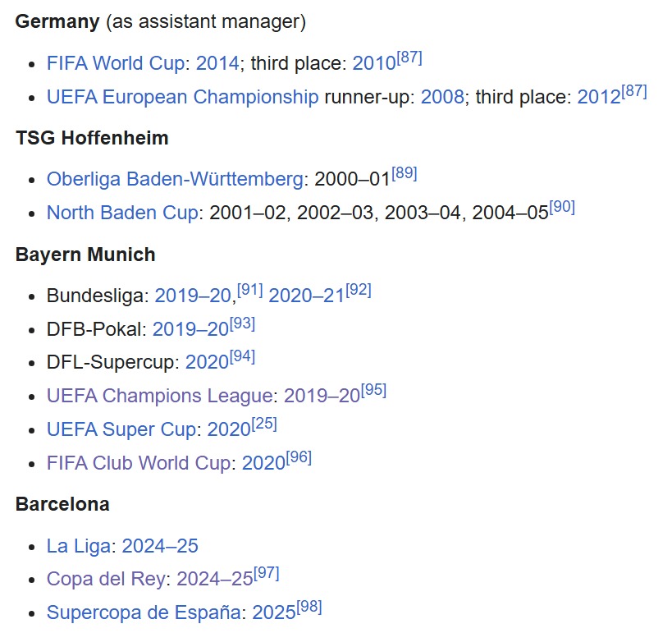Open the Supercopa de España link
The height and width of the screenshot is (633, 672).
144,612
